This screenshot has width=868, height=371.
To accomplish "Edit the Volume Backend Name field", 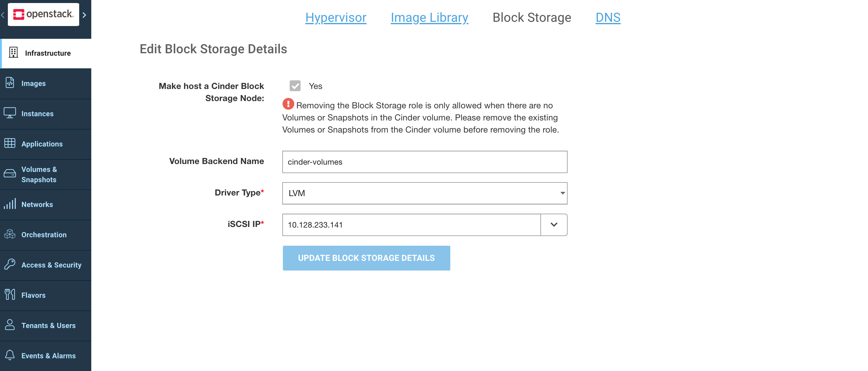I will click(425, 162).
